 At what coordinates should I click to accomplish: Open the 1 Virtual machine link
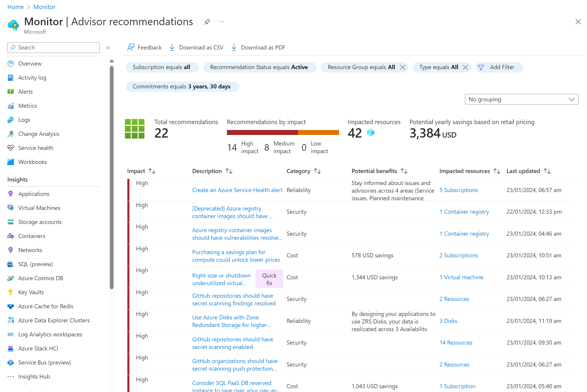[x=461, y=277]
